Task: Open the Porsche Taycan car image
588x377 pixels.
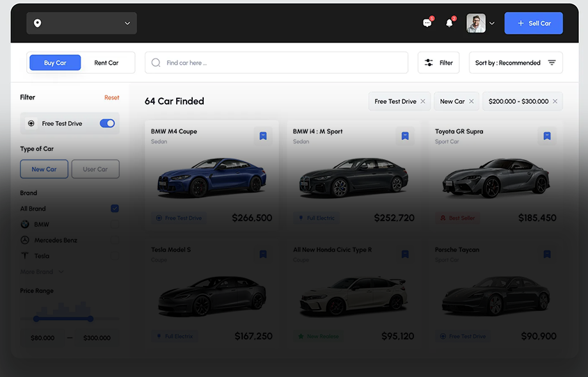Action: coord(495,296)
